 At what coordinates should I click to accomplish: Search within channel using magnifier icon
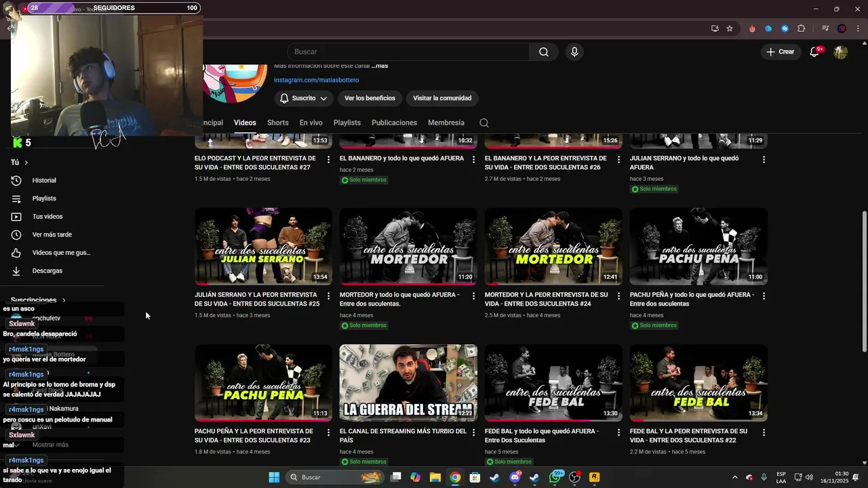(484, 123)
